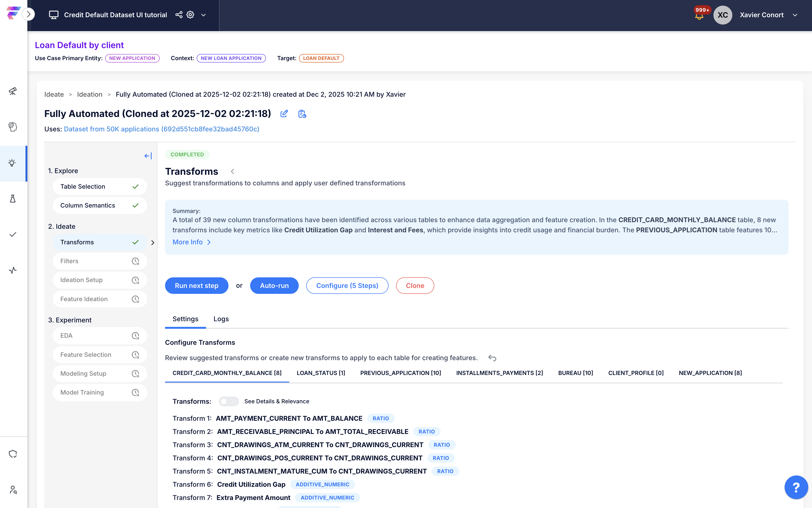
Task: Open the Dataset from 50K applications link
Action: [161, 129]
